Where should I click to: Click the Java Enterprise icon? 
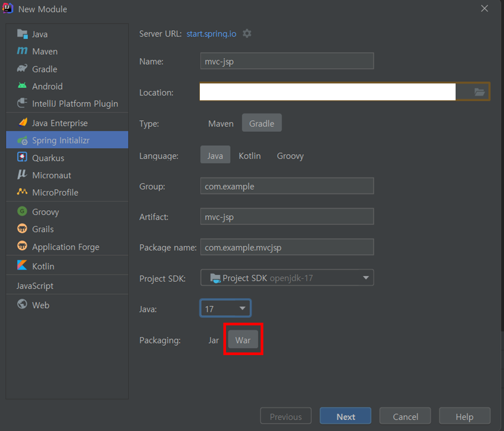(x=23, y=123)
